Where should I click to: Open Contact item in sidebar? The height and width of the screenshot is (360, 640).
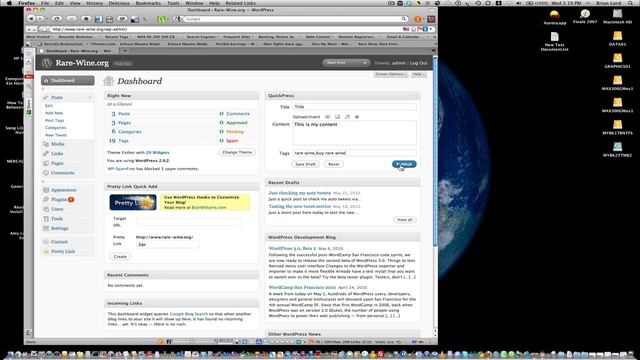coord(59,242)
